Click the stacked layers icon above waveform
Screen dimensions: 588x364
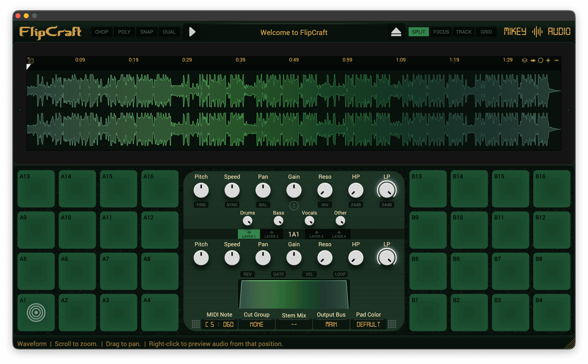click(x=525, y=60)
